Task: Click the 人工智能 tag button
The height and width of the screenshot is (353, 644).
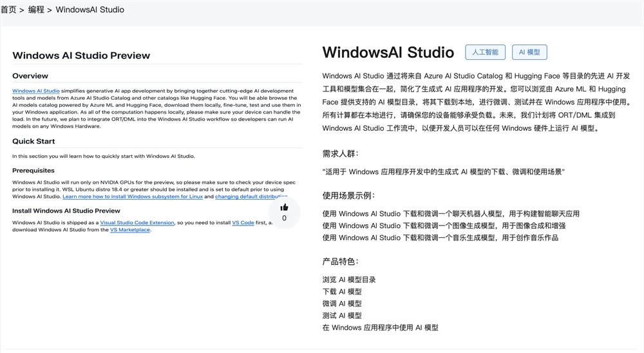Action: [485, 52]
